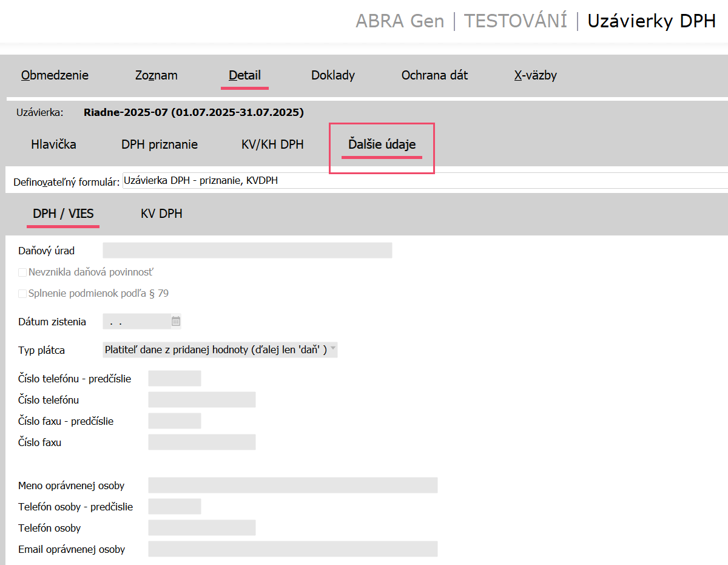Open the DPH priznanie subtab
This screenshot has width=728, height=565.
[x=160, y=144]
